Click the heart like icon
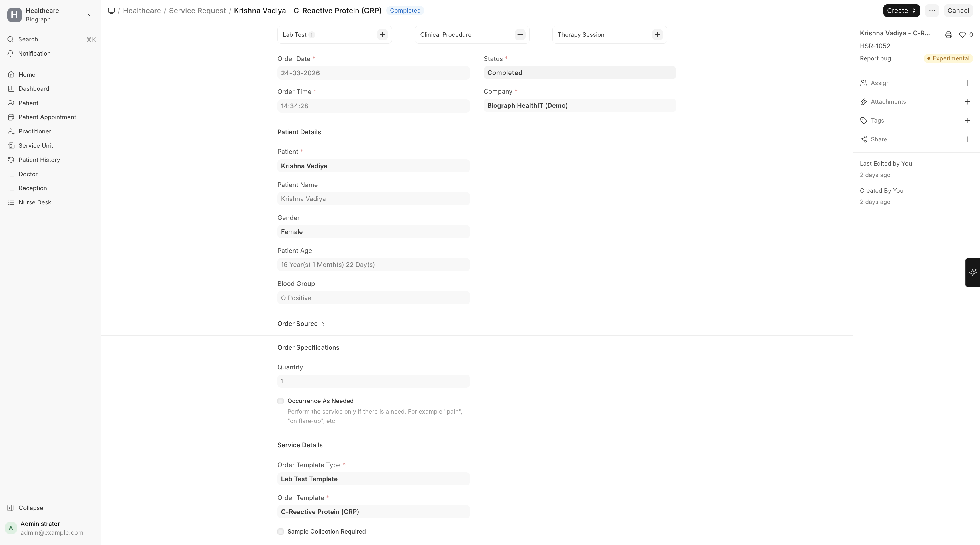Viewport: 980px width, 545px height. coord(962,35)
